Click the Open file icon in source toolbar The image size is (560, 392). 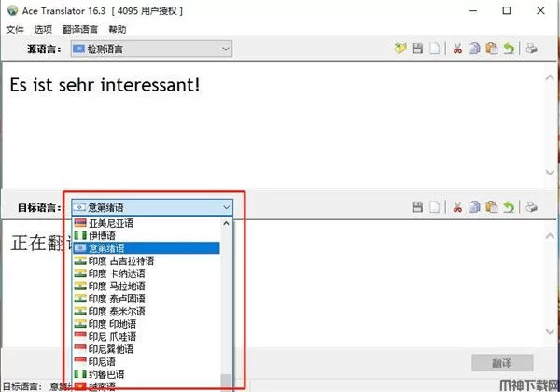[400, 49]
